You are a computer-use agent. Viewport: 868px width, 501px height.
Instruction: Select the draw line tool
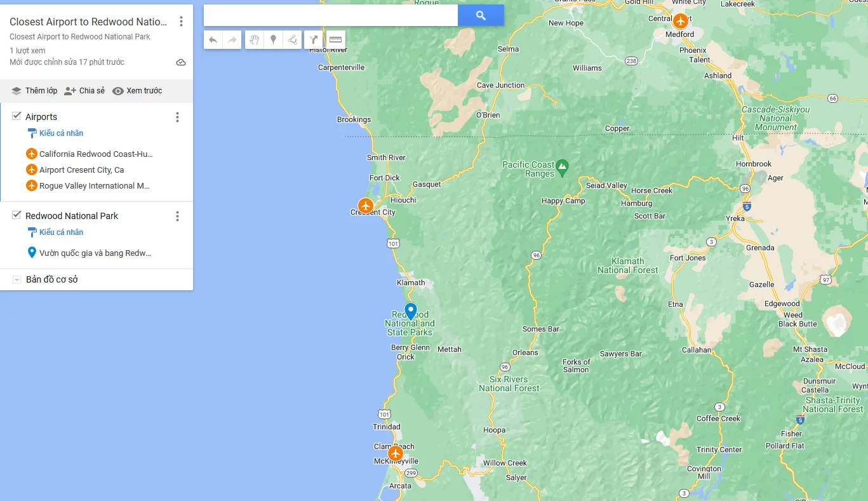click(292, 40)
